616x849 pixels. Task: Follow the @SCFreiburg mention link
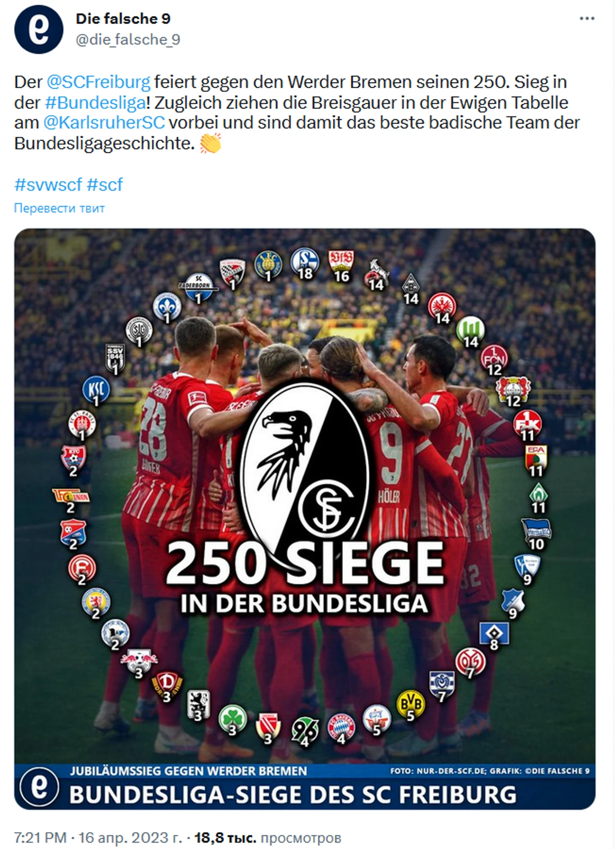click(x=98, y=81)
